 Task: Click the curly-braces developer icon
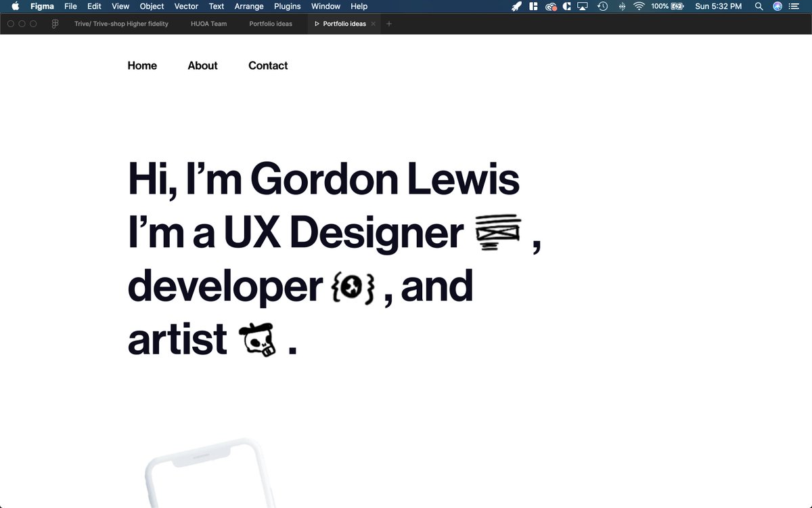[353, 289]
